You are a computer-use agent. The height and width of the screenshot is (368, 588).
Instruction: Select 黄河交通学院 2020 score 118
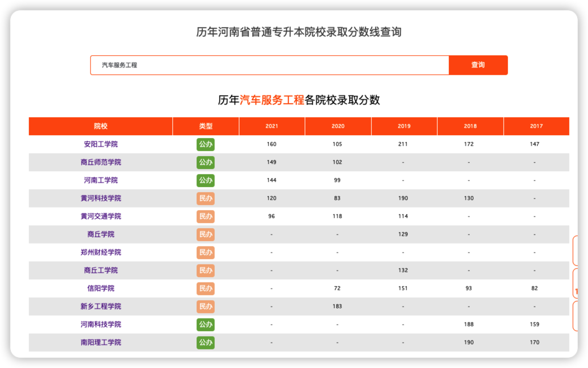pos(337,216)
